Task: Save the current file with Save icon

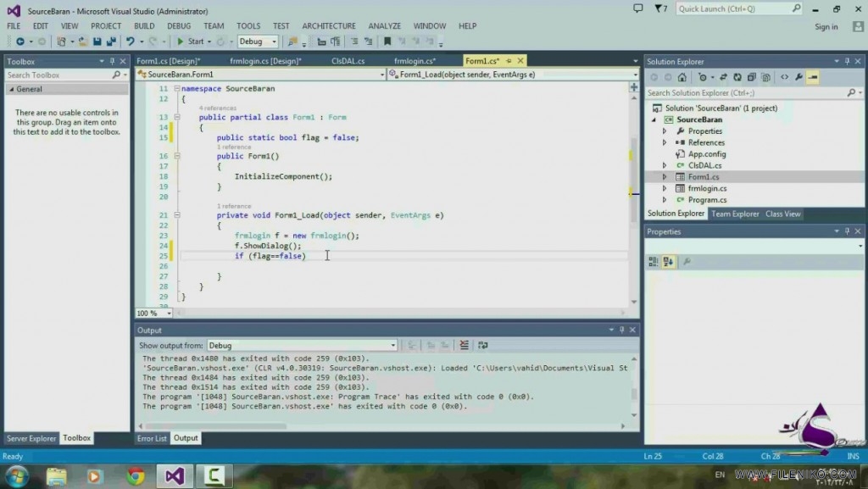Action: pyautogui.click(x=97, y=42)
